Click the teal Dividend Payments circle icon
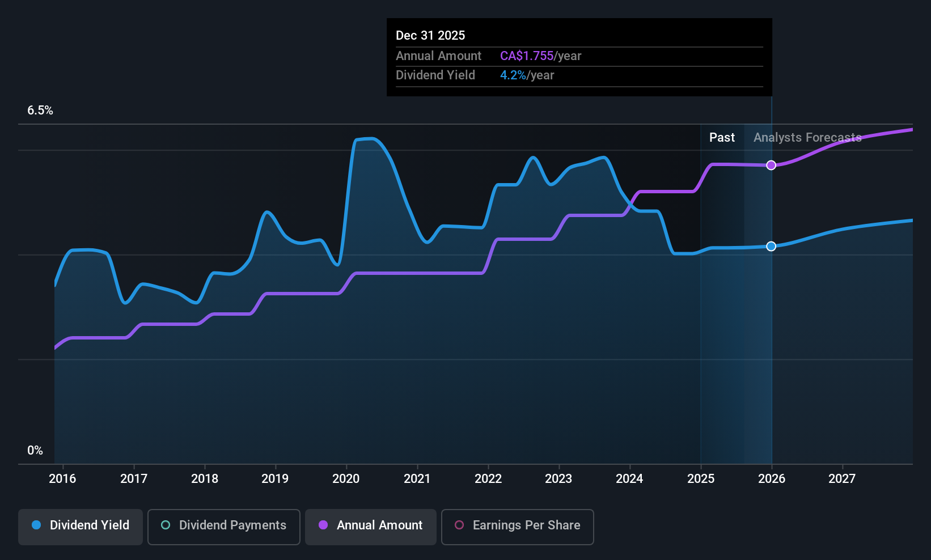 point(165,525)
